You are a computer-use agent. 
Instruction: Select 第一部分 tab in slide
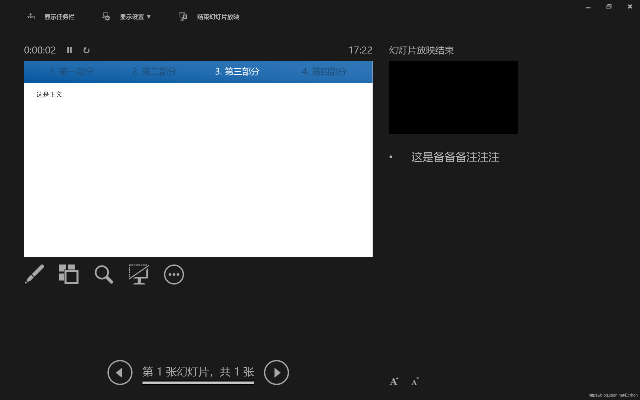71,71
